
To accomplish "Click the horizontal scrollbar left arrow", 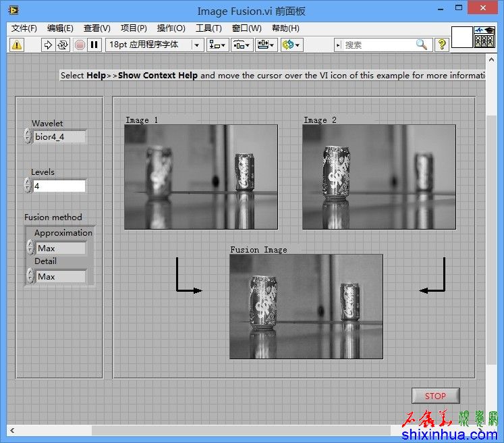I will [12, 430].
